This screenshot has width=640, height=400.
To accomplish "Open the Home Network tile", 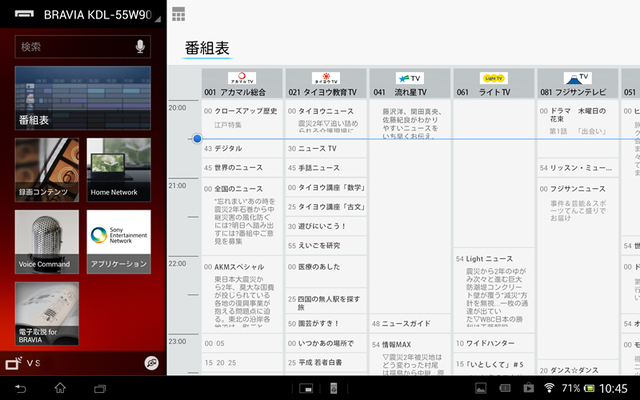I will [118, 169].
